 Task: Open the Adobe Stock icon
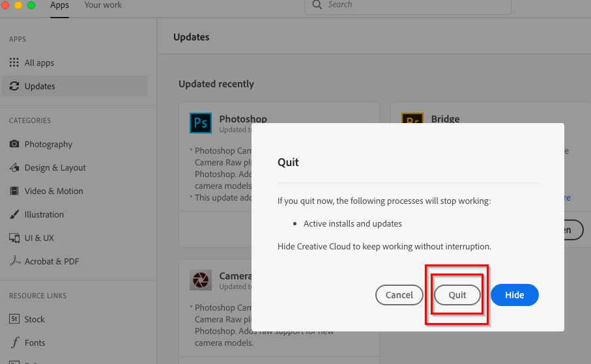pyautogui.click(x=14, y=319)
